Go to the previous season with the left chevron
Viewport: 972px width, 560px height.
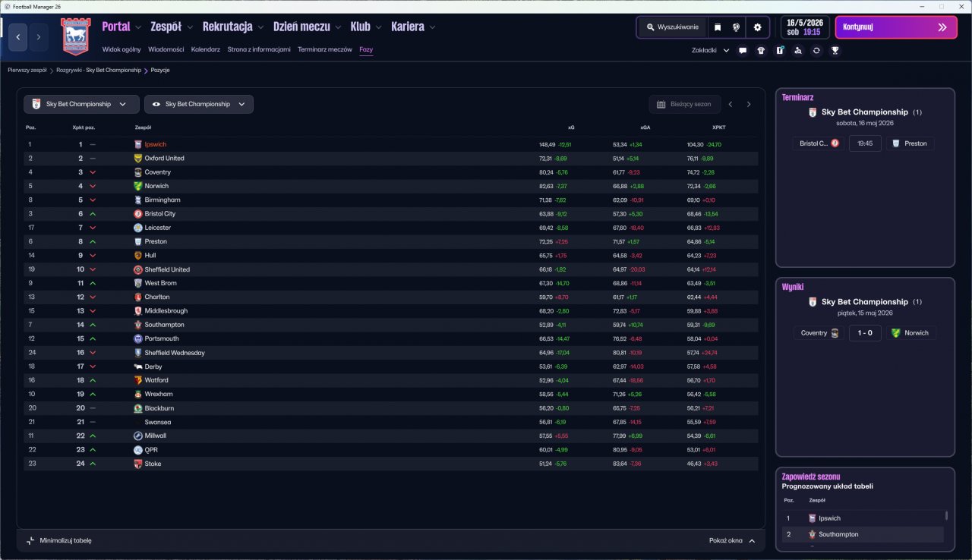point(731,104)
